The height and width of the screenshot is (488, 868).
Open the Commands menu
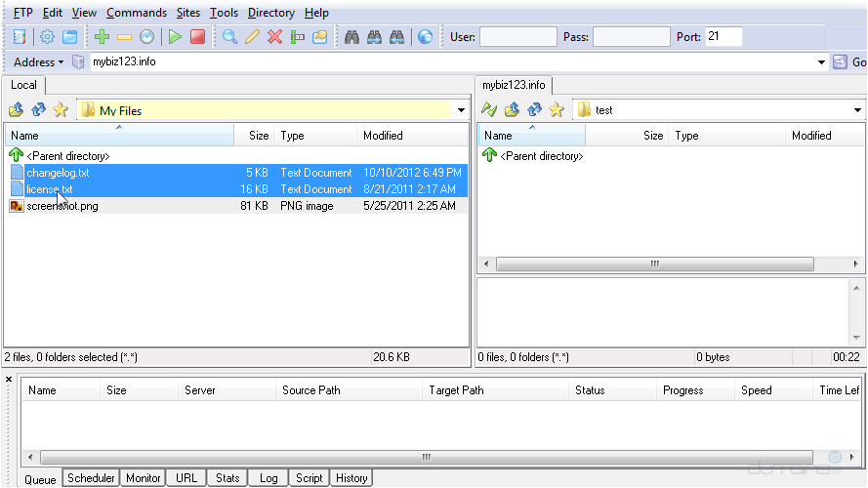tap(136, 13)
